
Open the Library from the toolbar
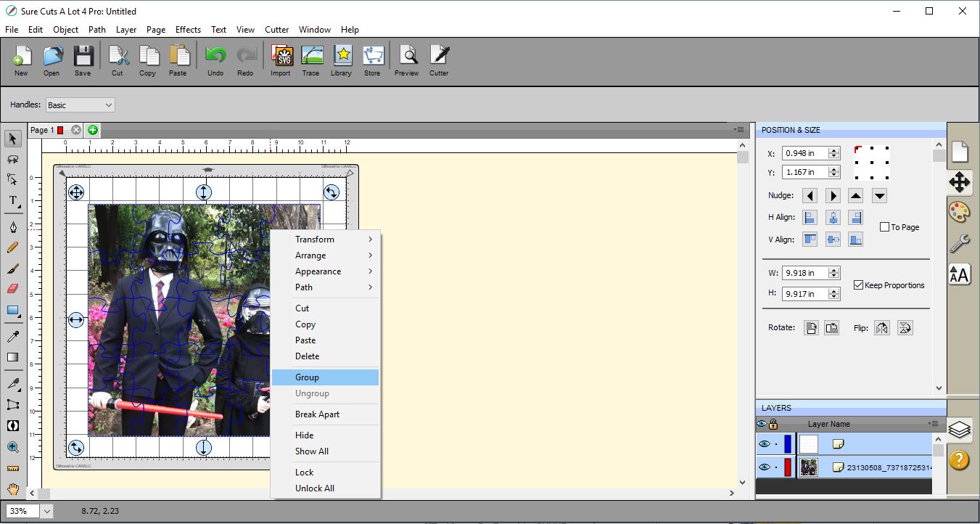pos(342,61)
